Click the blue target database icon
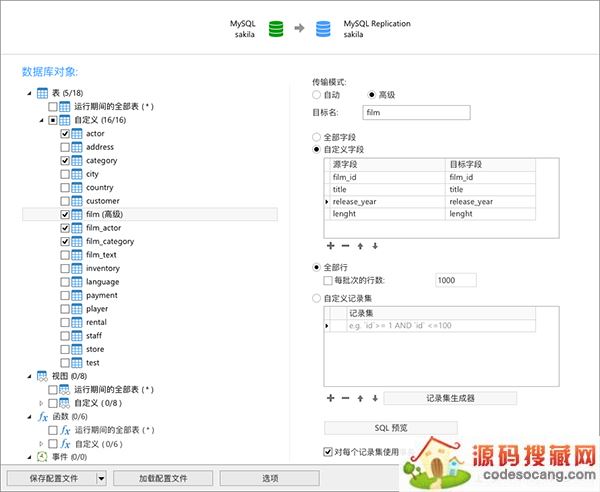Viewport: 600px width, 492px height. click(322, 29)
